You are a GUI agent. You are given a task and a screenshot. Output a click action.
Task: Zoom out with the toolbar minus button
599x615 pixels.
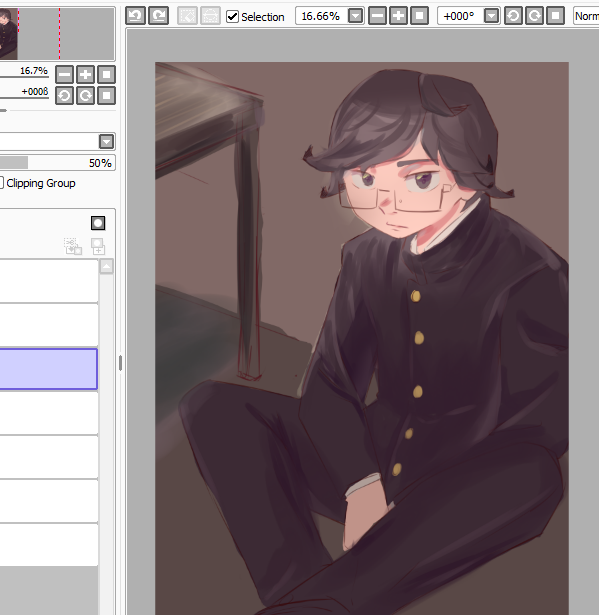pos(377,16)
